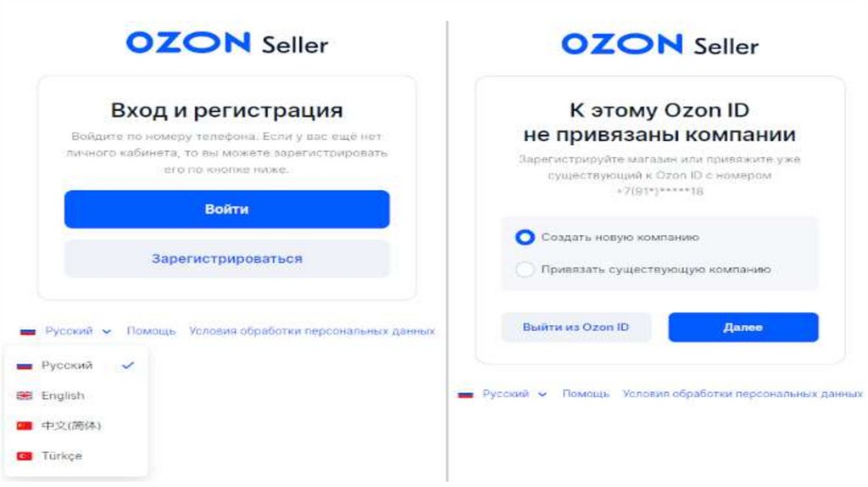Click the UK flag icon beside English
The height and width of the screenshot is (487, 868).
tap(25, 396)
